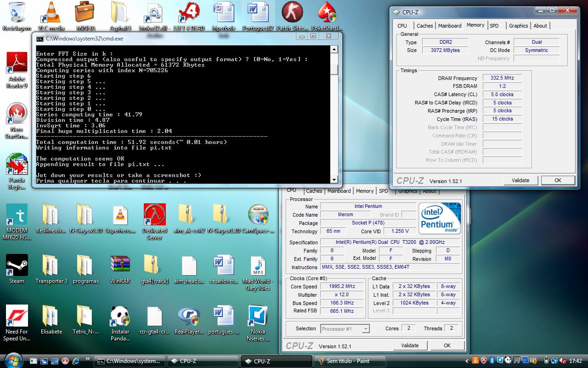Open Memory tab in lower CPU-Z window

tap(365, 191)
